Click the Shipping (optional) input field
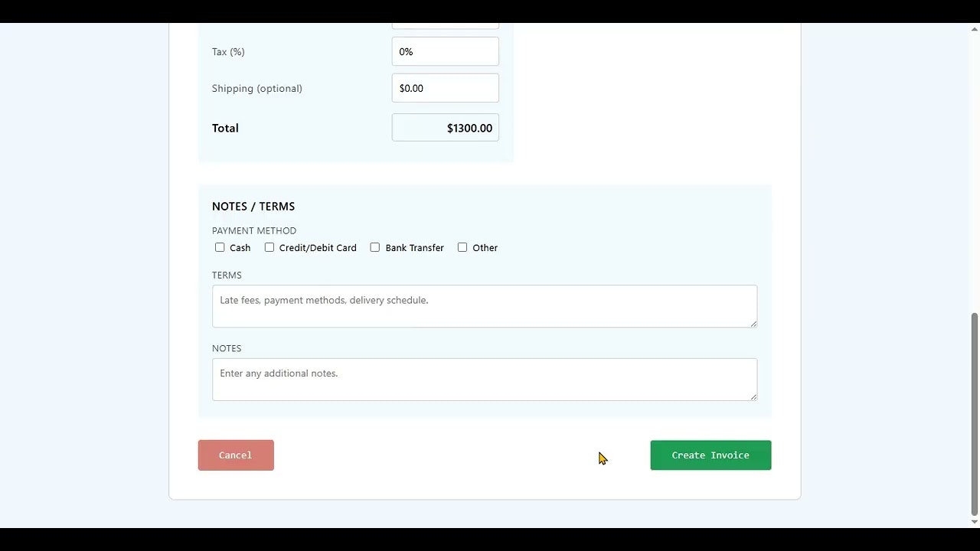This screenshot has height=551, width=980. coord(445,87)
